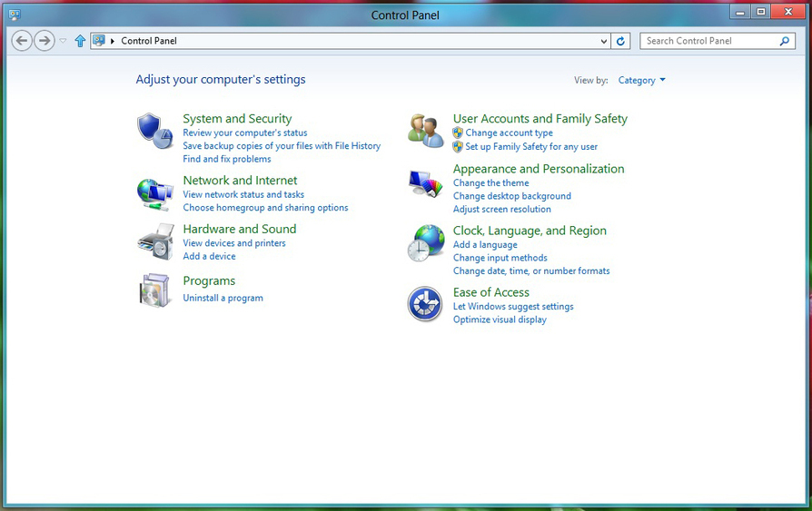The width and height of the screenshot is (812, 511).
Task: Click the Clock, Language, and Region icon
Action: coord(425,243)
